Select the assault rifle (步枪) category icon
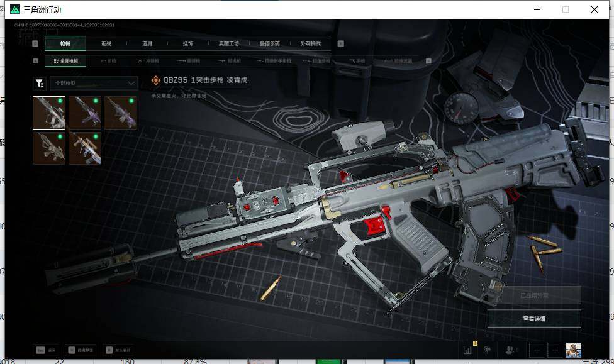Viewport: 614px width, 364px height. [x=107, y=61]
